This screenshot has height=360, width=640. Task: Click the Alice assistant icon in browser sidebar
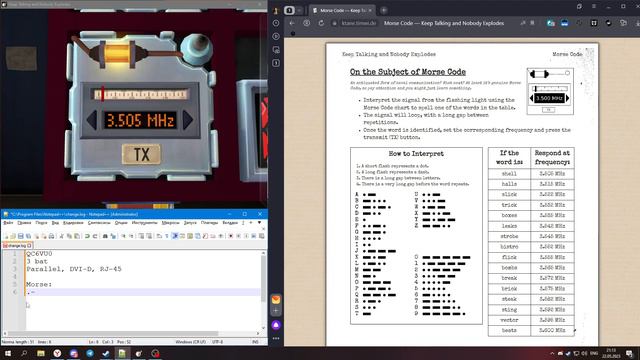276,325
